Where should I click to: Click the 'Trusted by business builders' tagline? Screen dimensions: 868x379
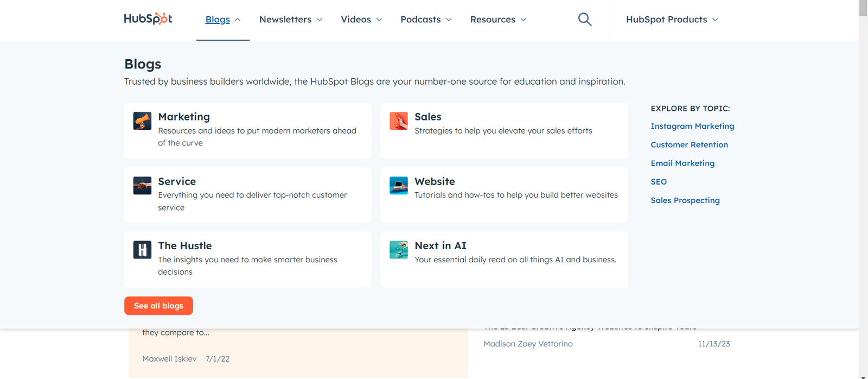coord(374,81)
